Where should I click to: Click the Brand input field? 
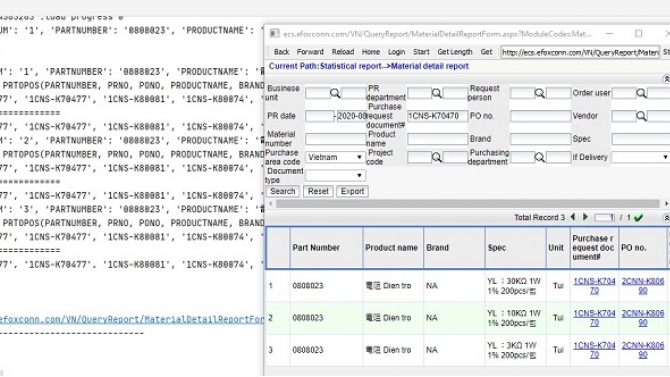coord(540,139)
